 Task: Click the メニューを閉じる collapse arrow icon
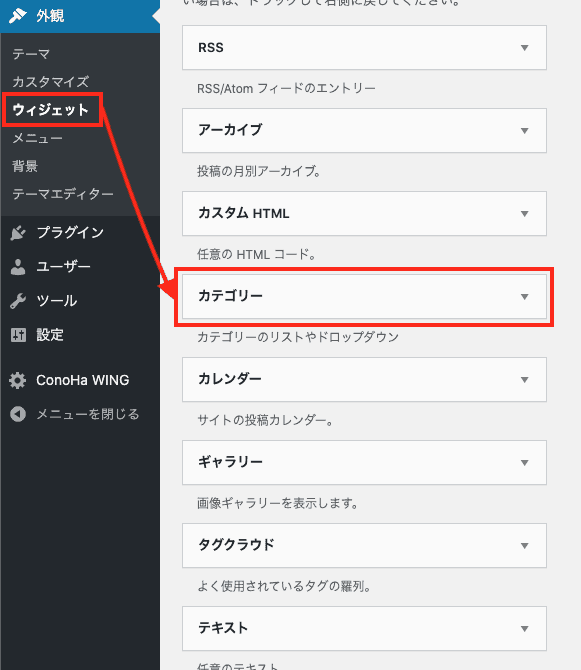[x=18, y=414]
